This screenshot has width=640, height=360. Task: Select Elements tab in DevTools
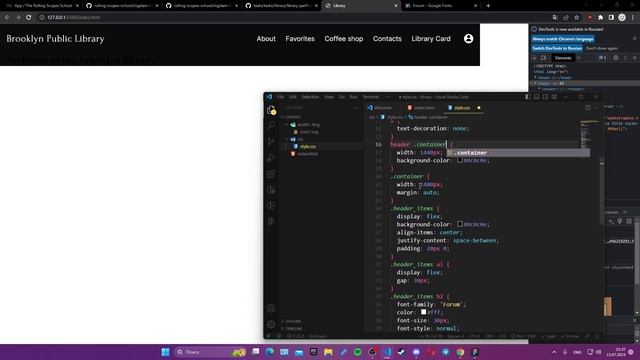(563, 58)
